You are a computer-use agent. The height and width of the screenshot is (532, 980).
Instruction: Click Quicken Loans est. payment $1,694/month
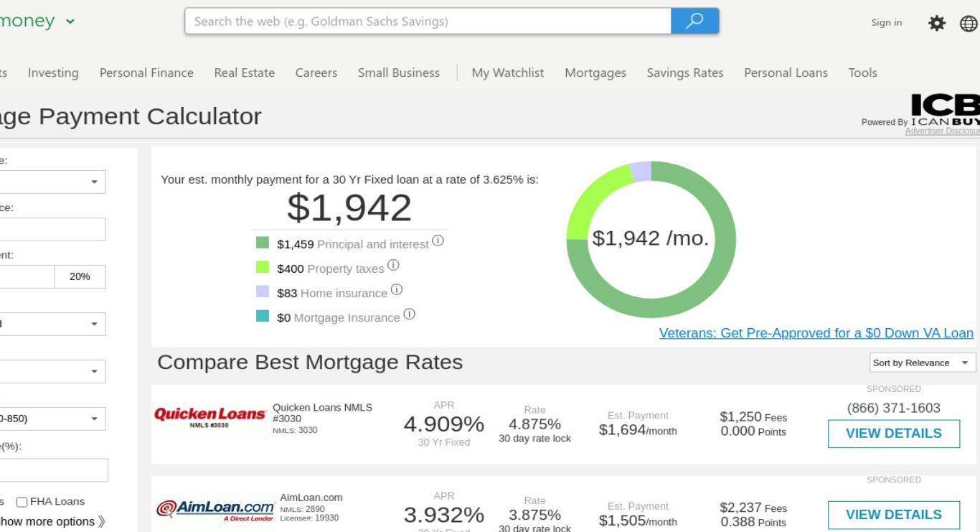click(x=638, y=431)
